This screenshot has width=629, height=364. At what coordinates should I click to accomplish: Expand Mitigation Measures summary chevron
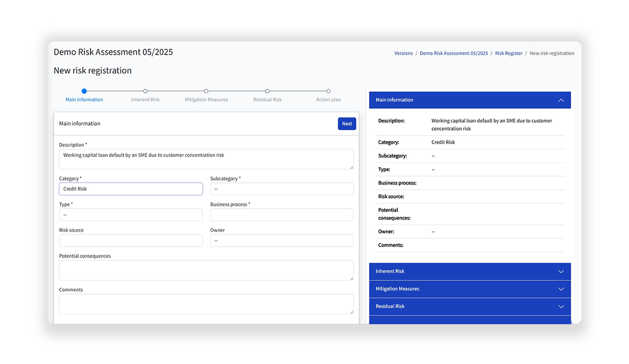tap(560, 289)
